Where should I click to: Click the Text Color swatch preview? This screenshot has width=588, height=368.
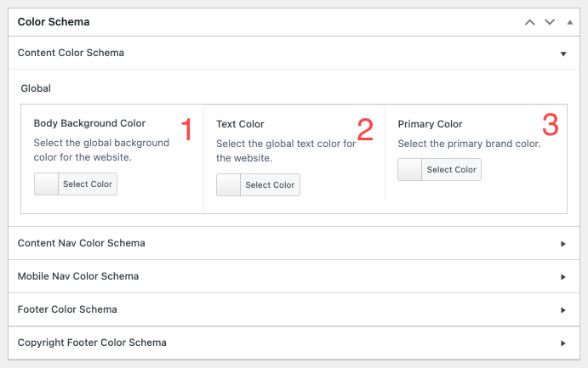(x=229, y=185)
